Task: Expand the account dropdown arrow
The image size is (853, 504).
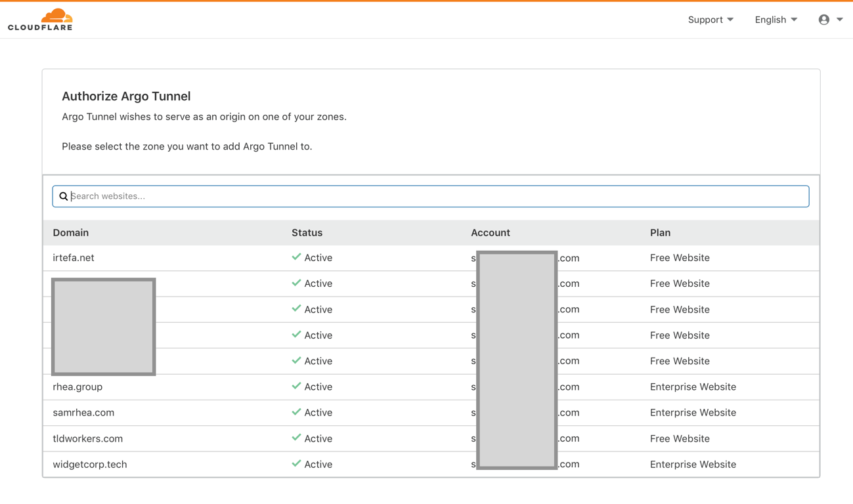Action: 839,20
